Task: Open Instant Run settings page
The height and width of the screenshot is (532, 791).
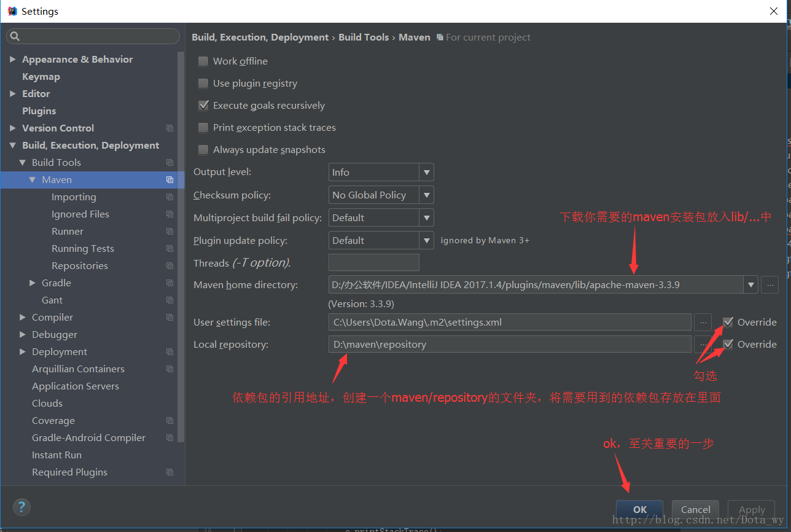Action: [x=56, y=455]
